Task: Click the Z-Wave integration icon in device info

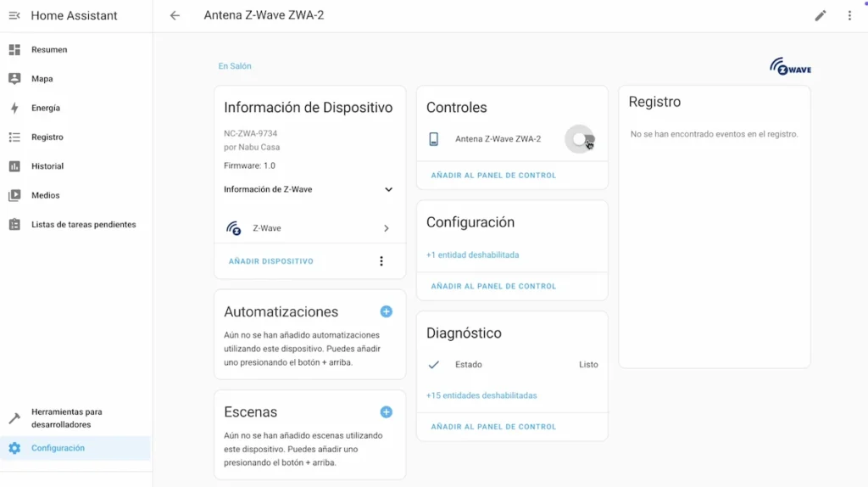Action: coord(234,228)
